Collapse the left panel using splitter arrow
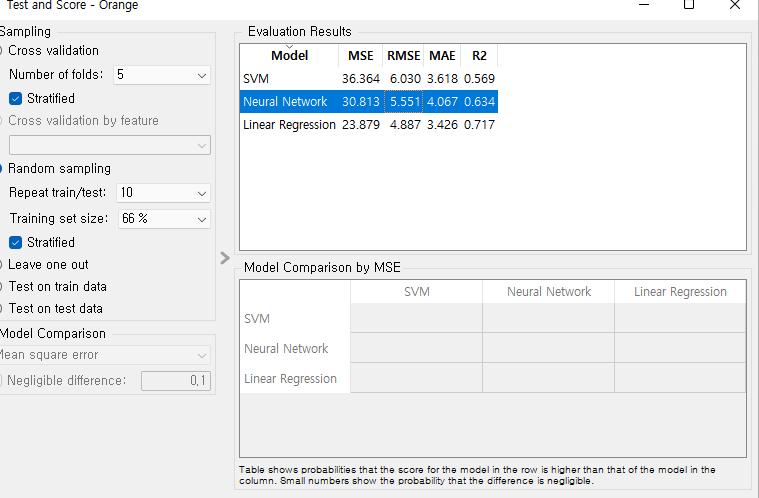The height and width of the screenshot is (498, 759). coord(225,258)
